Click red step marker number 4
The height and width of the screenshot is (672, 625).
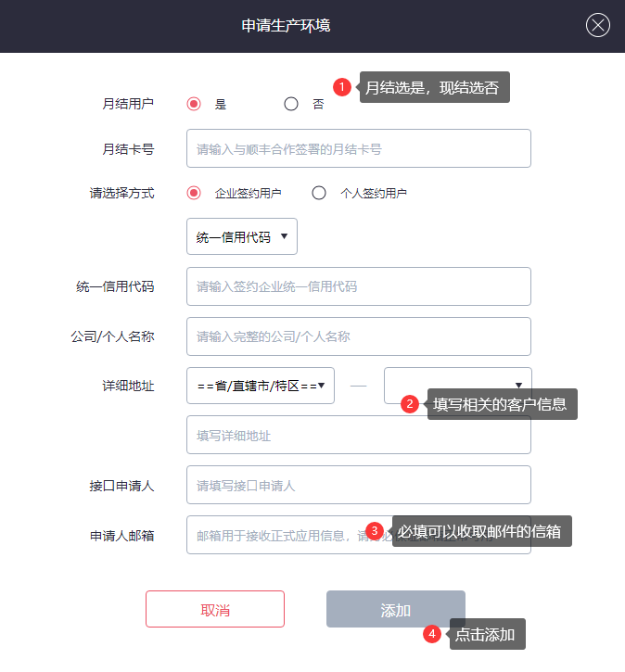tap(432, 634)
